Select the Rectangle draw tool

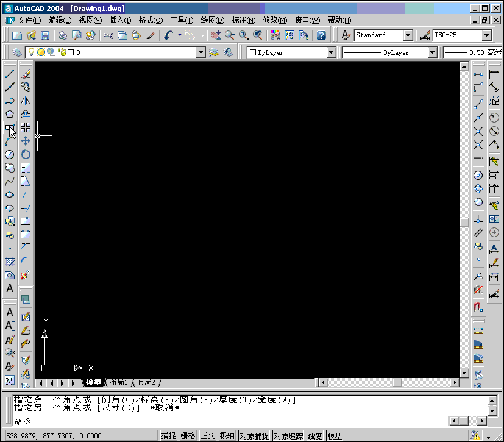10,127
